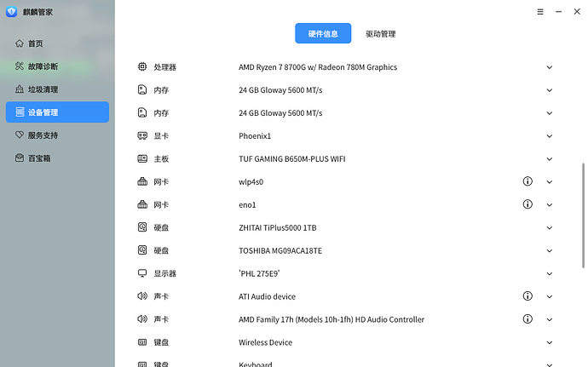Switch to 硬件信息 tab

tap(323, 33)
